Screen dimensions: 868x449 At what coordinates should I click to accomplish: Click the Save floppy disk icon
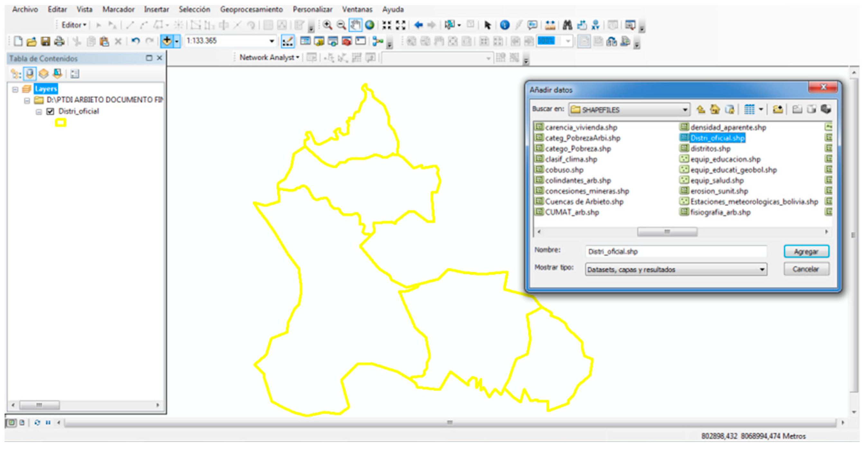(45, 41)
